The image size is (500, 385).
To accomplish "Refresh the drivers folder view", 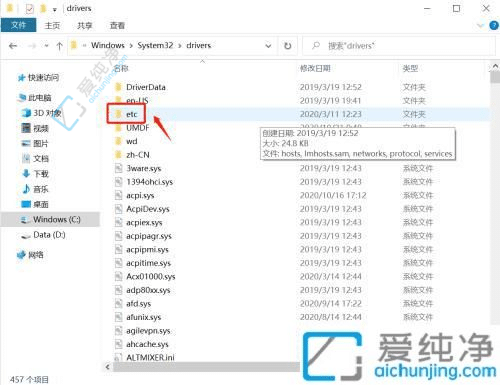I will [x=288, y=46].
